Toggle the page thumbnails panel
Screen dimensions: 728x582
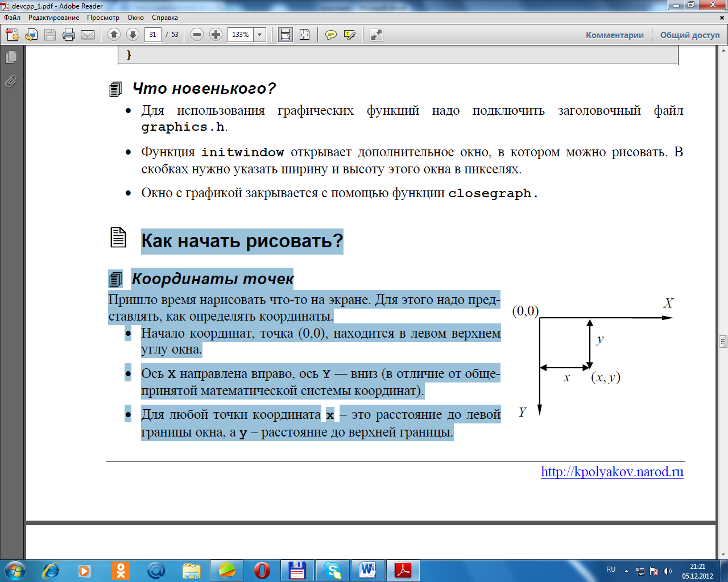11,57
